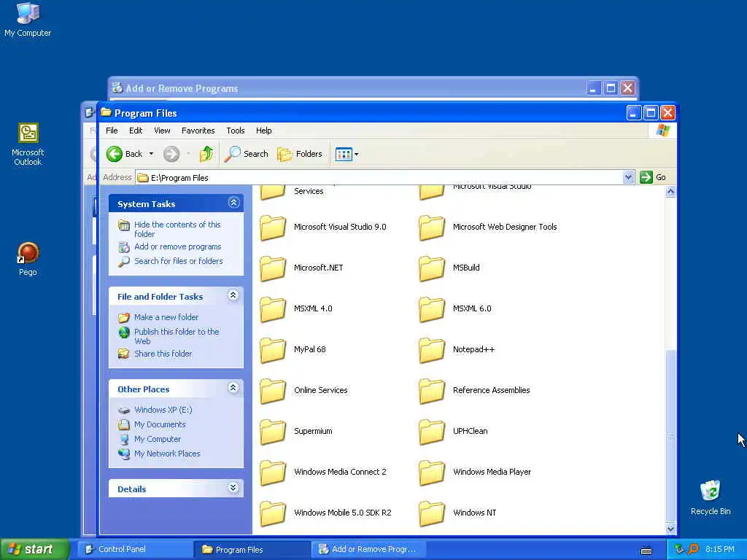Open the Help menu

263,131
